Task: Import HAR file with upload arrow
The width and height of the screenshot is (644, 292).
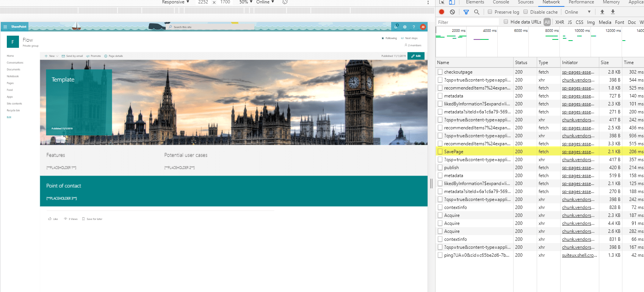Action: tap(602, 12)
